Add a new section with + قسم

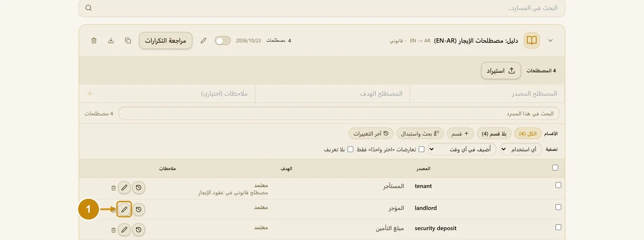tap(460, 134)
